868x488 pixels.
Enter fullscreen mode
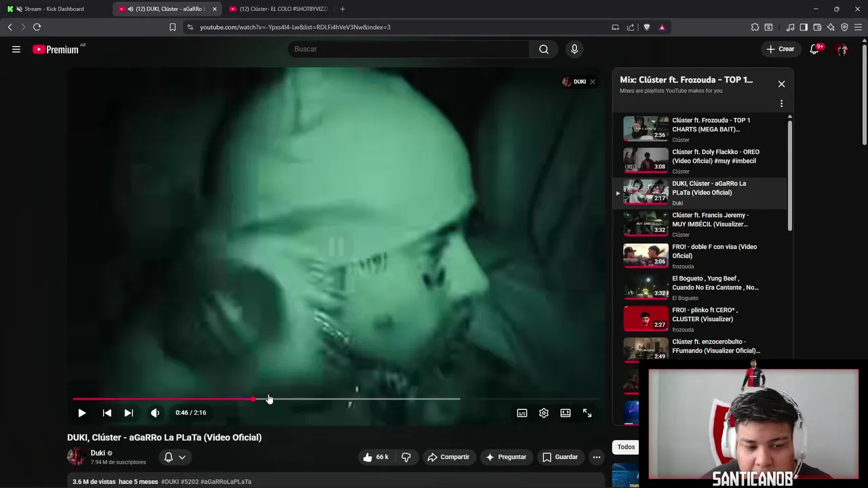[587, 413]
